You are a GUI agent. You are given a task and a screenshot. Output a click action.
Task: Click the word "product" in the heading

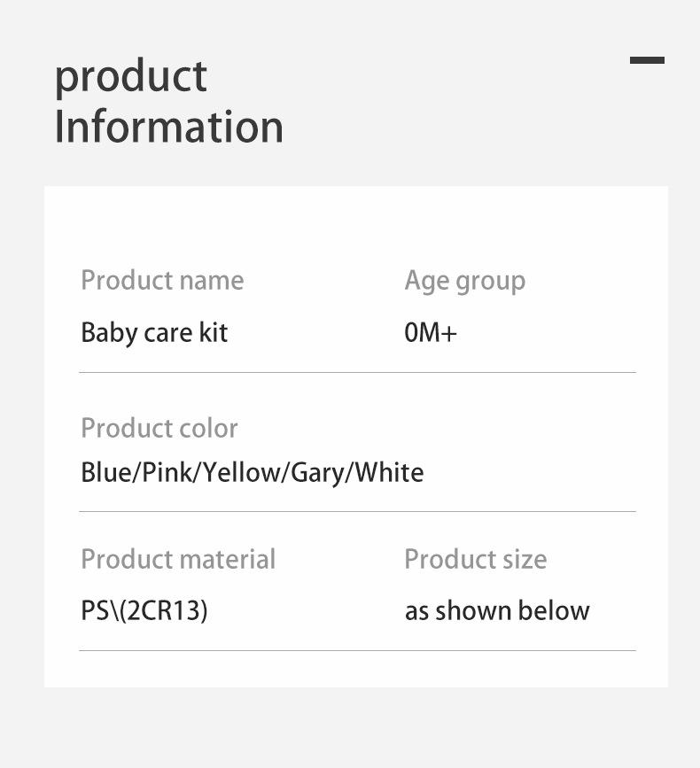[x=130, y=77]
